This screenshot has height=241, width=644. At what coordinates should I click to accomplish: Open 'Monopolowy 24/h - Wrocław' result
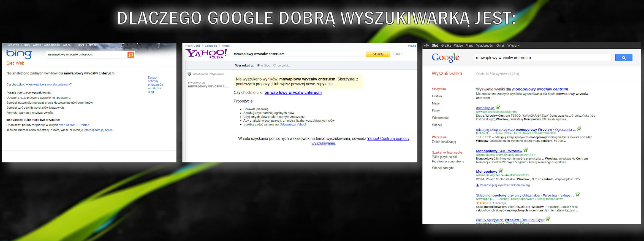[499, 151]
